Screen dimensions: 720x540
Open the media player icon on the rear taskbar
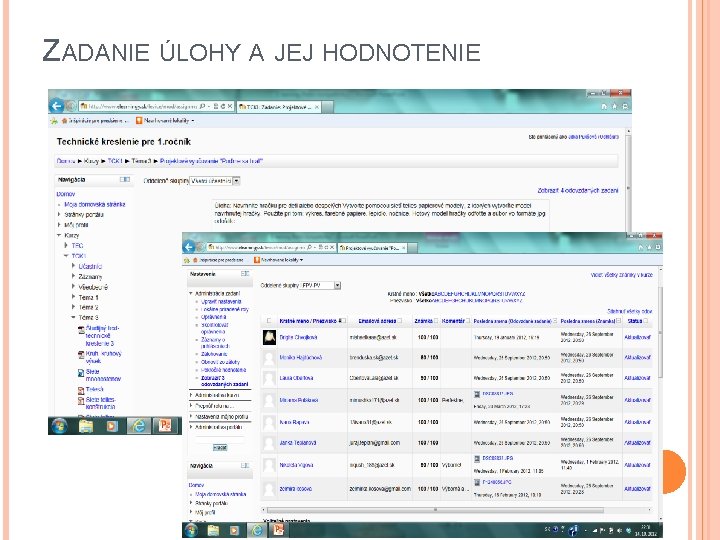pyautogui.click(x=112, y=426)
